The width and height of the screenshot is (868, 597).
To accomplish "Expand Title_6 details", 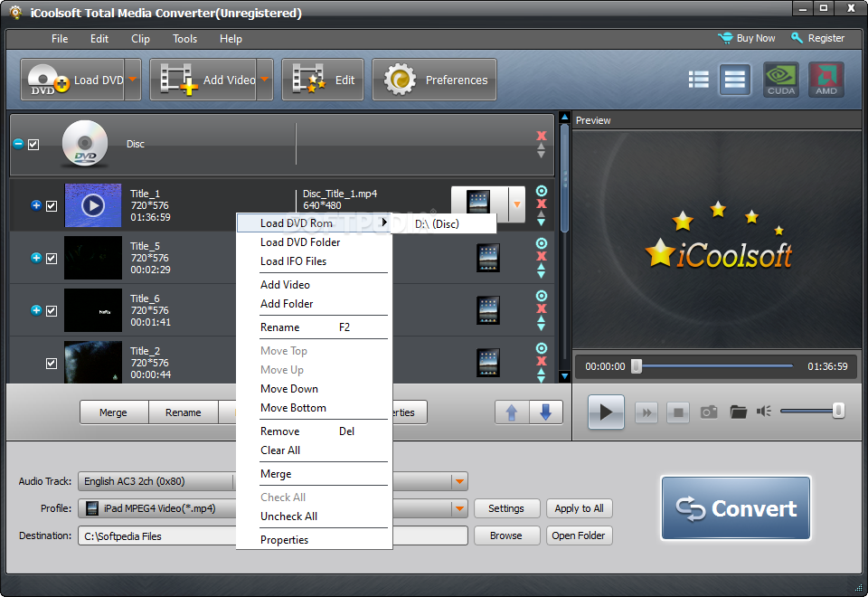I will pyautogui.click(x=36, y=310).
